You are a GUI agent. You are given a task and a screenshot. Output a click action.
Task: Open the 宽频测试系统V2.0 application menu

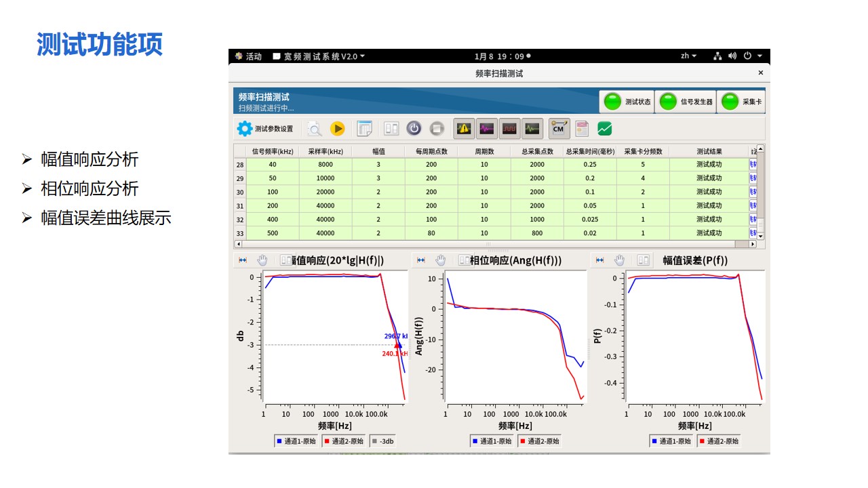[319, 56]
